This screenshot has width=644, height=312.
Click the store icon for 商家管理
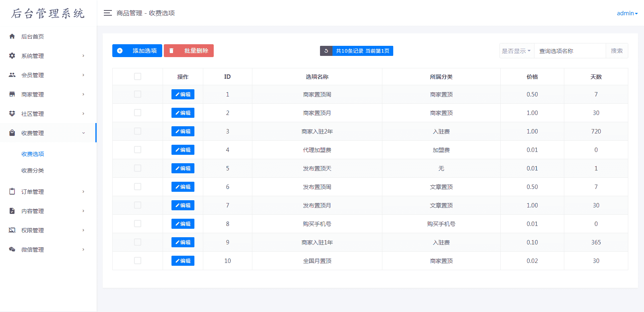12,94
